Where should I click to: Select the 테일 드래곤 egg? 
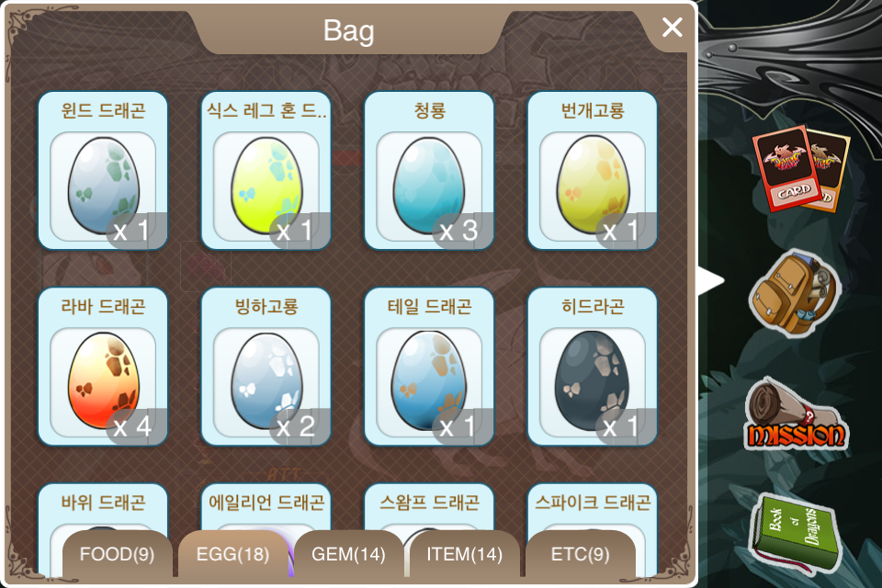[x=429, y=367]
